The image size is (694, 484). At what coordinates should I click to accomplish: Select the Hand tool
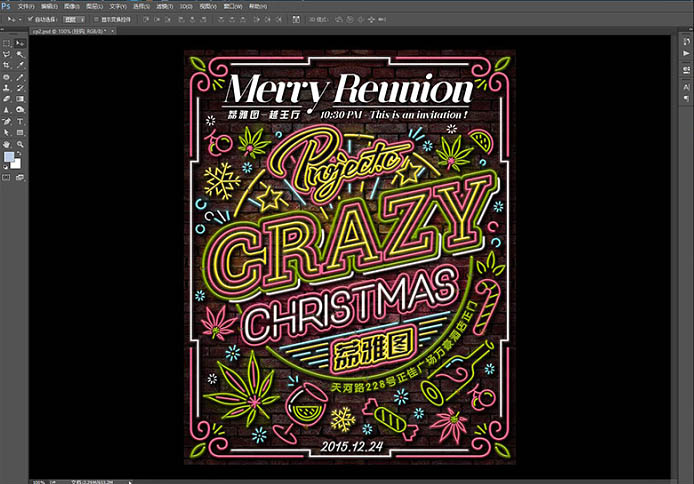(x=7, y=144)
